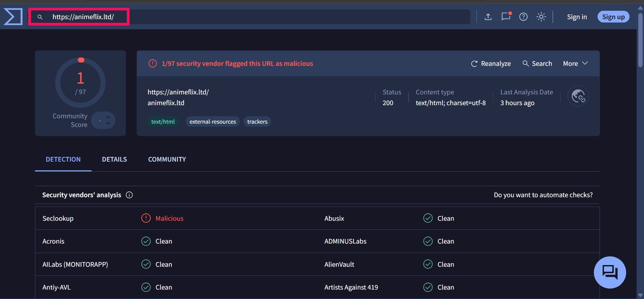Click the Seclookup vendor name
This screenshot has width=644, height=299.
pos(58,218)
